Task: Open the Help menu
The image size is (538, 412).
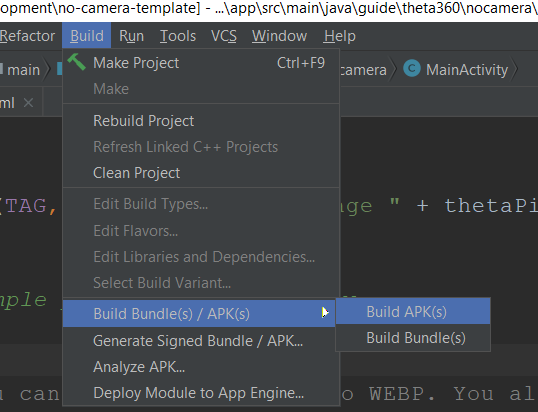Action: (x=339, y=36)
